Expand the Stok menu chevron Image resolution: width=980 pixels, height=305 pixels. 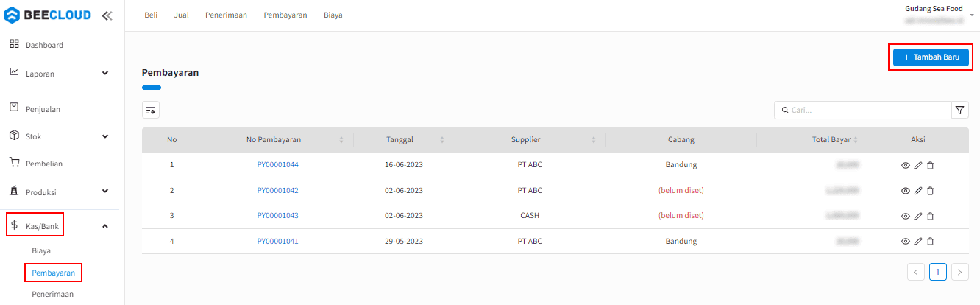[x=105, y=136]
